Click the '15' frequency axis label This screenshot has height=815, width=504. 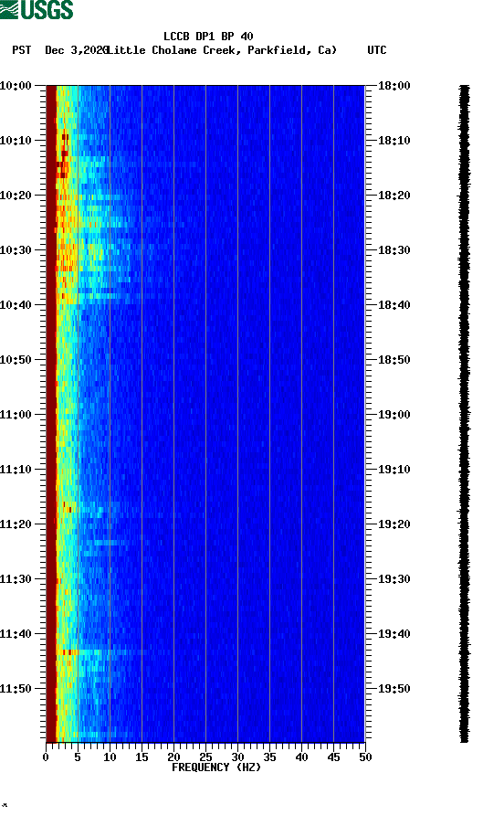point(142,757)
